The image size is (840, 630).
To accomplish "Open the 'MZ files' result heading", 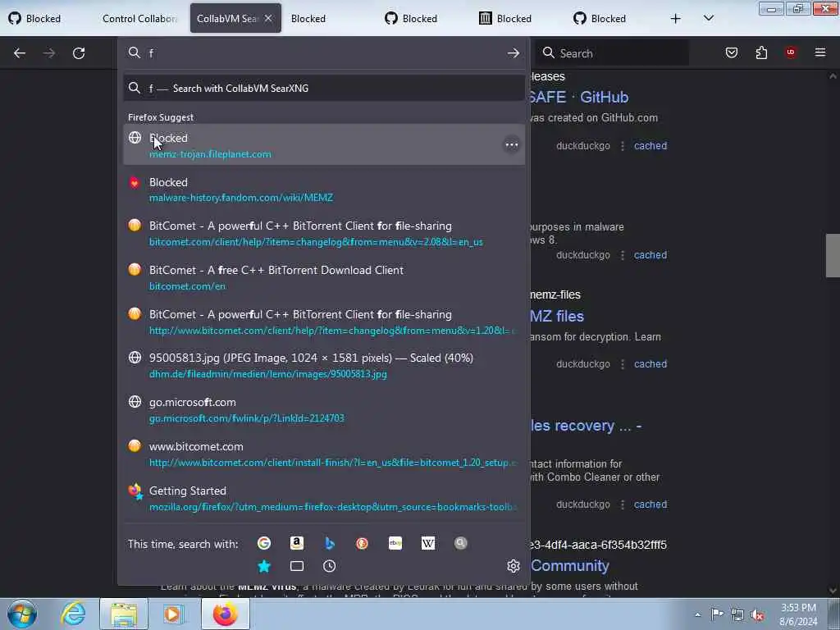I will pyautogui.click(x=557, y=316).
